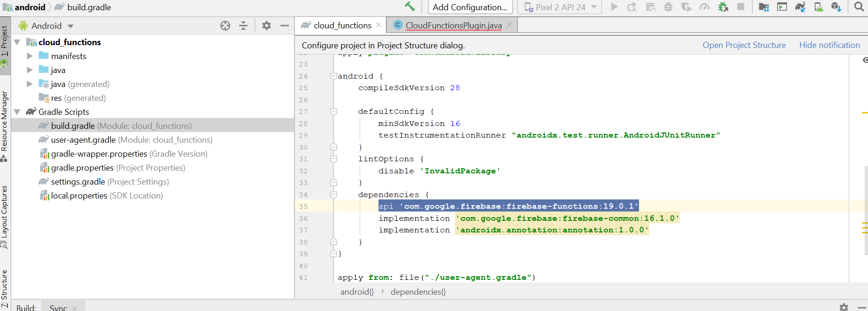The width and height of the screenshot is (868, 311).
Task: Click Sync Project with Gradle Files icon
Action: pos(800,7)
